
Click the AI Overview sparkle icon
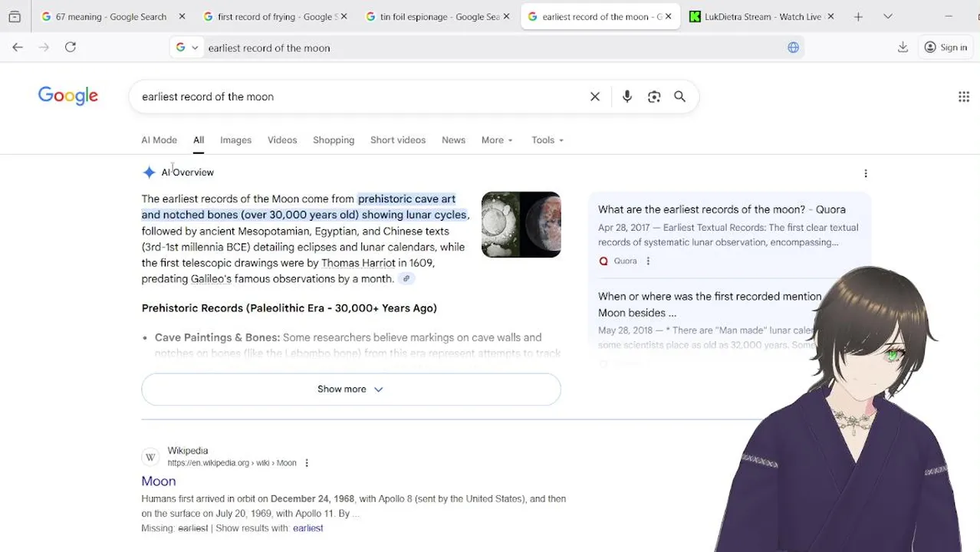tap(149, 172)
